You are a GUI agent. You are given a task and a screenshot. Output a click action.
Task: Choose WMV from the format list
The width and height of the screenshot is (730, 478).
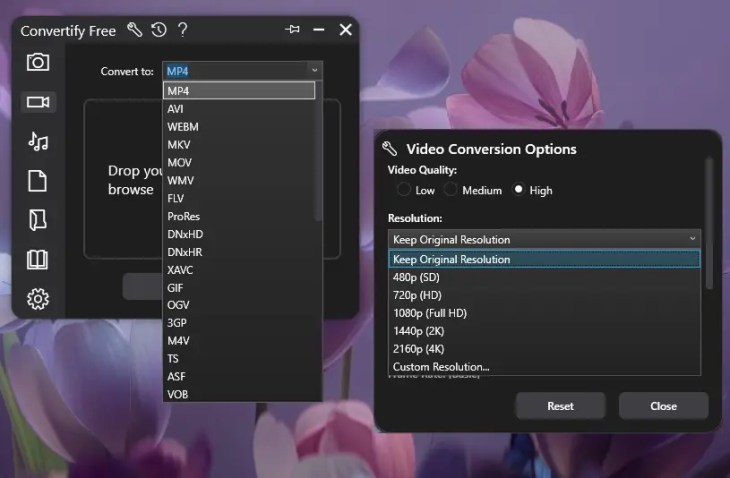click(239, 180)
